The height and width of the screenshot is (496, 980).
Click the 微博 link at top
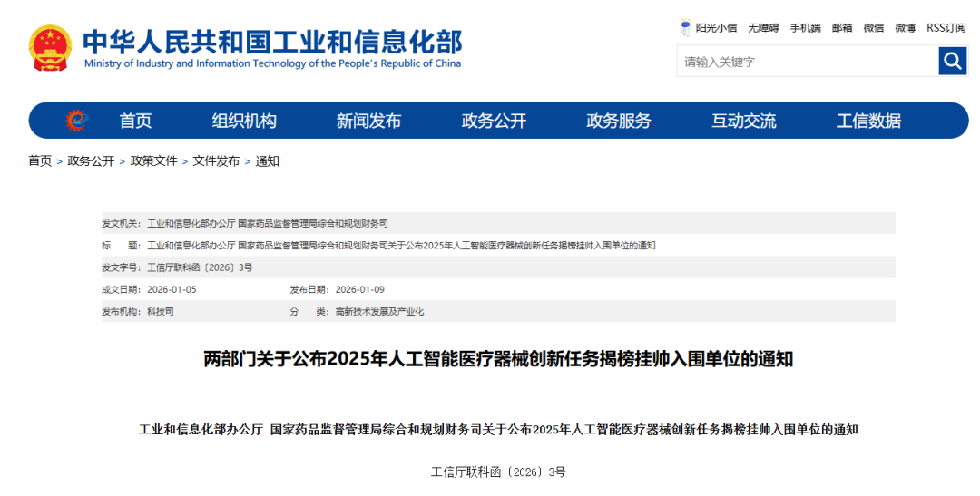pos(905,28)
